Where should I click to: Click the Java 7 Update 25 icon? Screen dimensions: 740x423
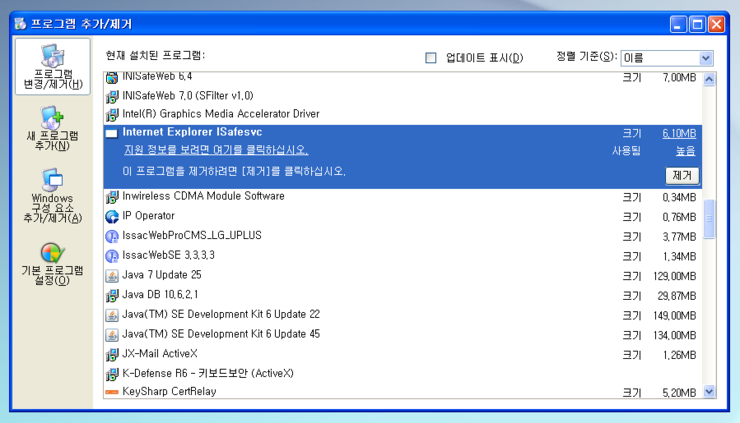coord(112,276)
